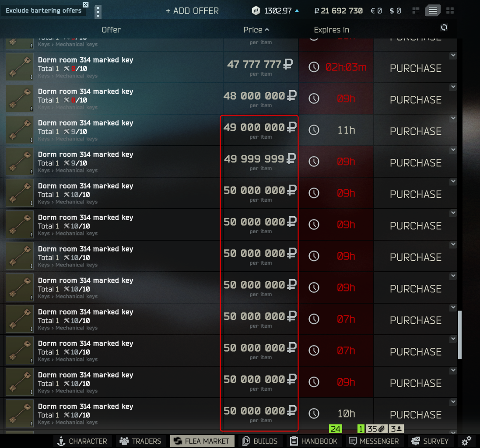This screenshot has width=480, height=448.
Task: Expand the 49 999 999 offer row chevron
Action: [x=453, y=150]
